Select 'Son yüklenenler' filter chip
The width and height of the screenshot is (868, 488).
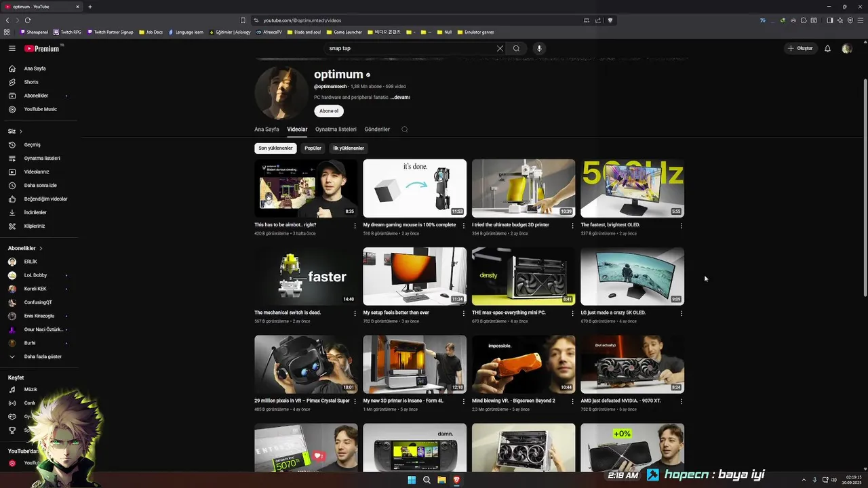point(275,148)
